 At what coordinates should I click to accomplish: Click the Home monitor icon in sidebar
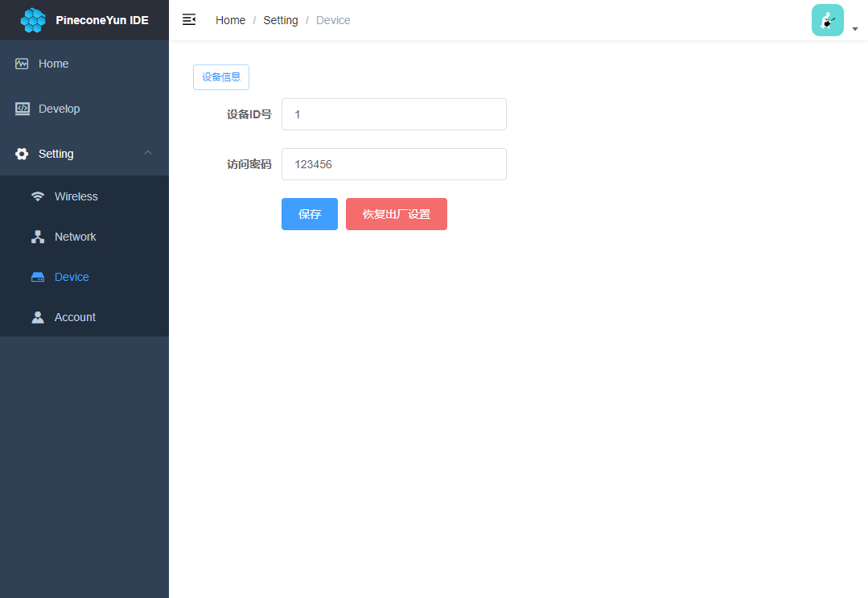click(x=22, y=64)
